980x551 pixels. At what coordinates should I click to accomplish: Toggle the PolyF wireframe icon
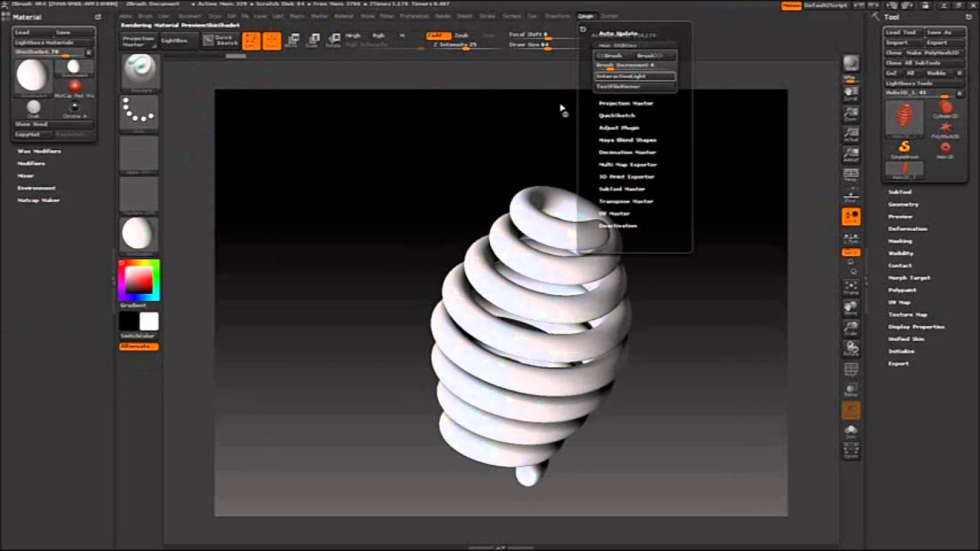click(x=851, y=370)
